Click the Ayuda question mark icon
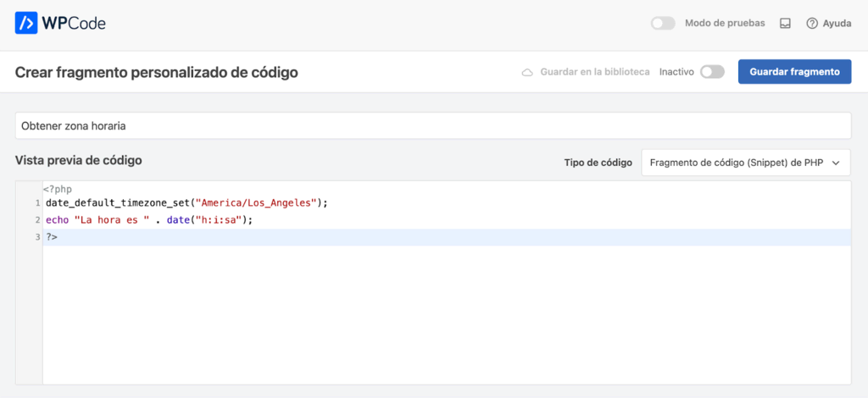 click(812, 24)
